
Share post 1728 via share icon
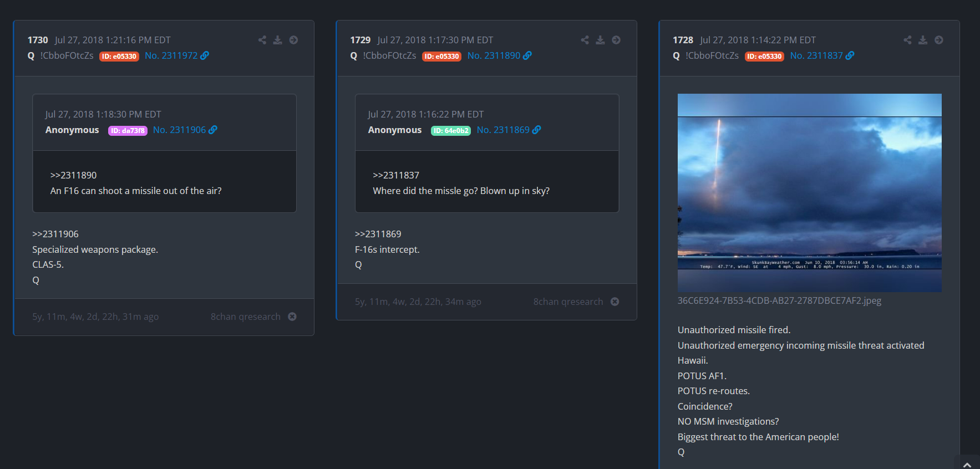tap(907, 40)
